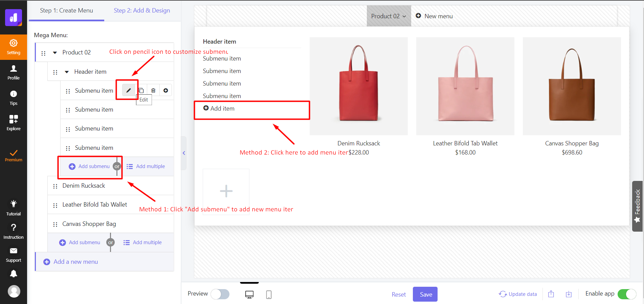This screenshot has width=644, height=304.
Task: Collapse the left panel with arrow handle
Action: pos(184,153)
